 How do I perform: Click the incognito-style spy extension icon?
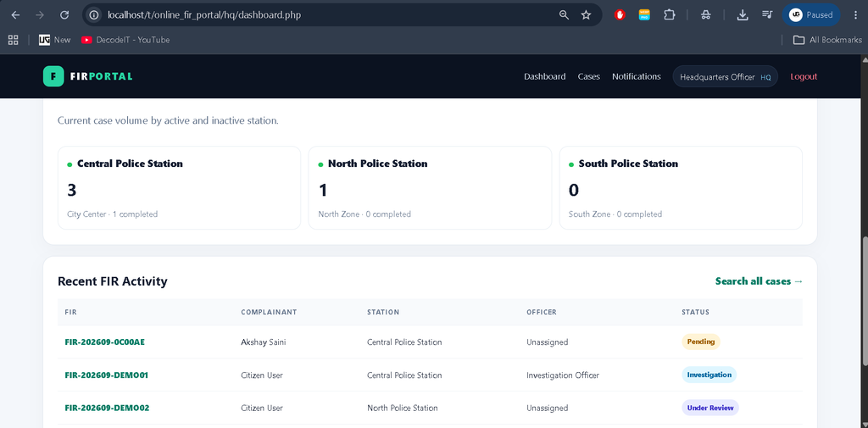click(x=705, y=15)
